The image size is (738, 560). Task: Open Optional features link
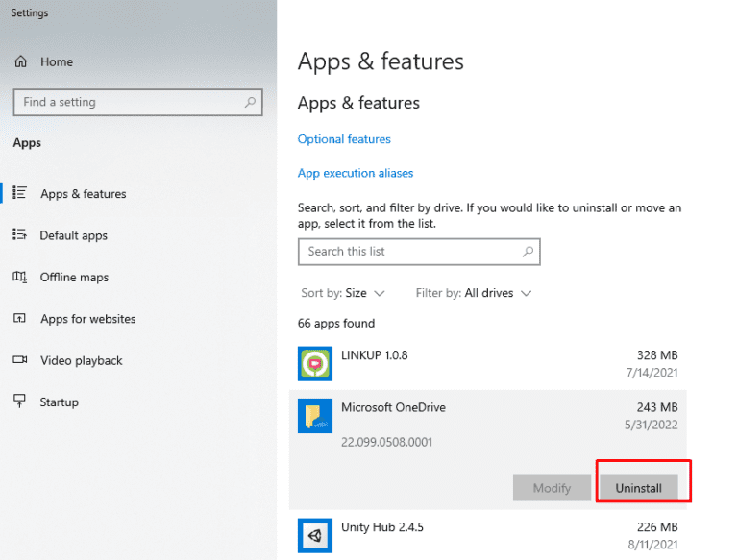click(x=344, y=139)
